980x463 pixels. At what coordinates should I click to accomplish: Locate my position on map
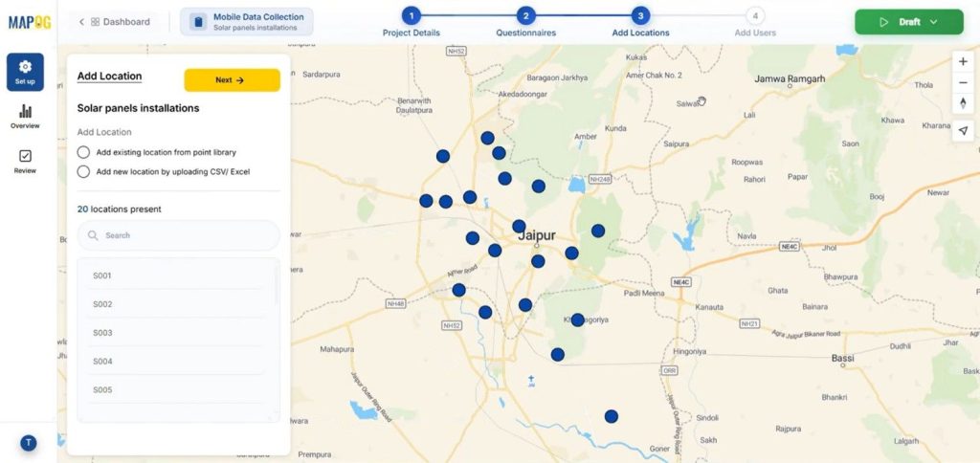963,131
